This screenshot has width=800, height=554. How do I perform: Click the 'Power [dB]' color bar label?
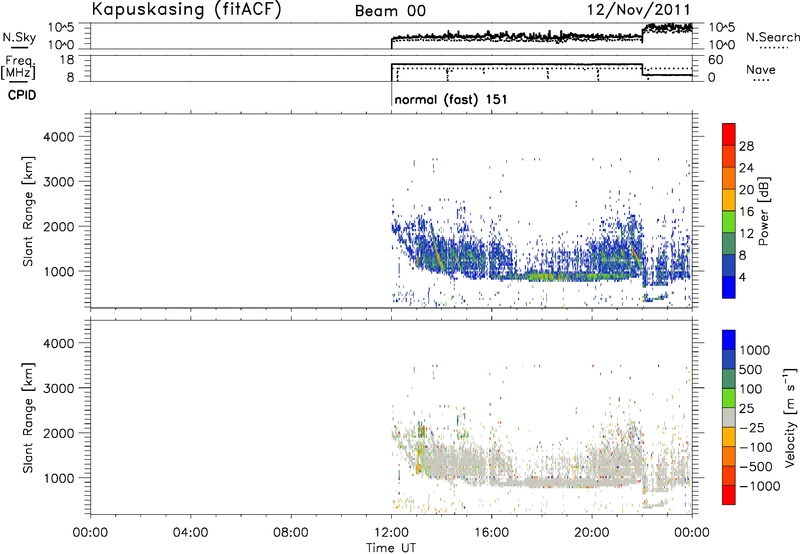[763, 211]
